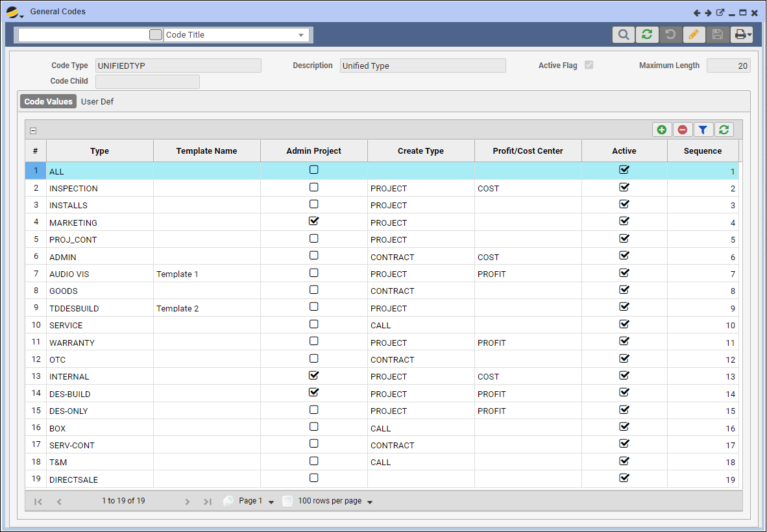The image size is (767, 532).
Task: Toggle Admin Project checkbox for MARKETING
Action: click(314, 221)
